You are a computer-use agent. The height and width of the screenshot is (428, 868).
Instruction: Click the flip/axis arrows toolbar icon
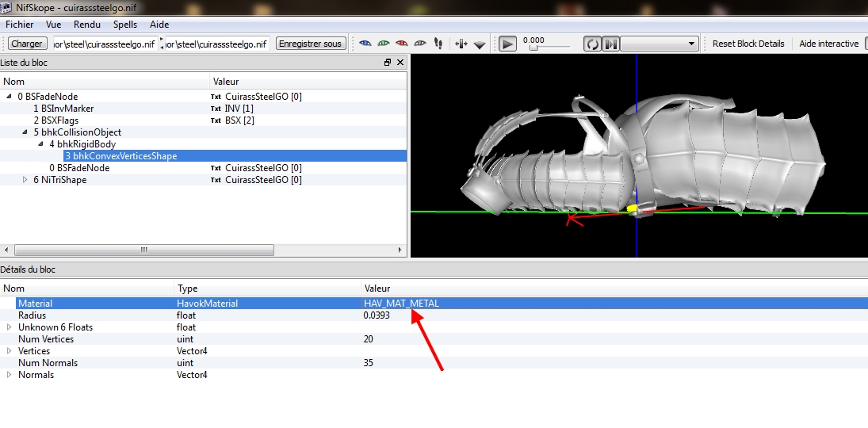461,43
